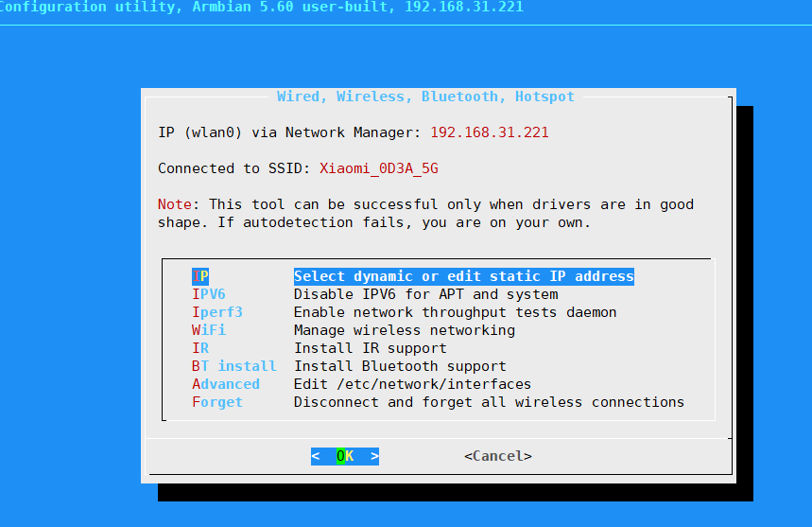The image size is (812, 527).
Task: Click the Cancel button
Action: click(498, 456)
